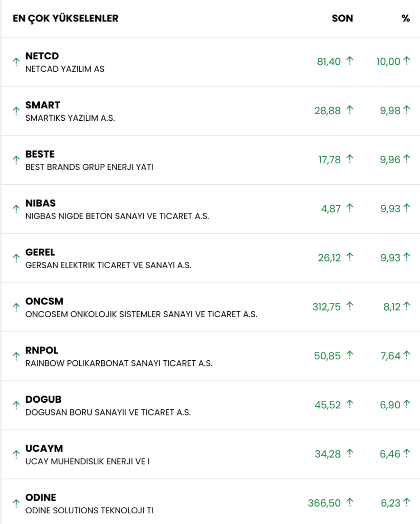Click the up arrow next to NIBAS price 4,87

click(350, 208)
